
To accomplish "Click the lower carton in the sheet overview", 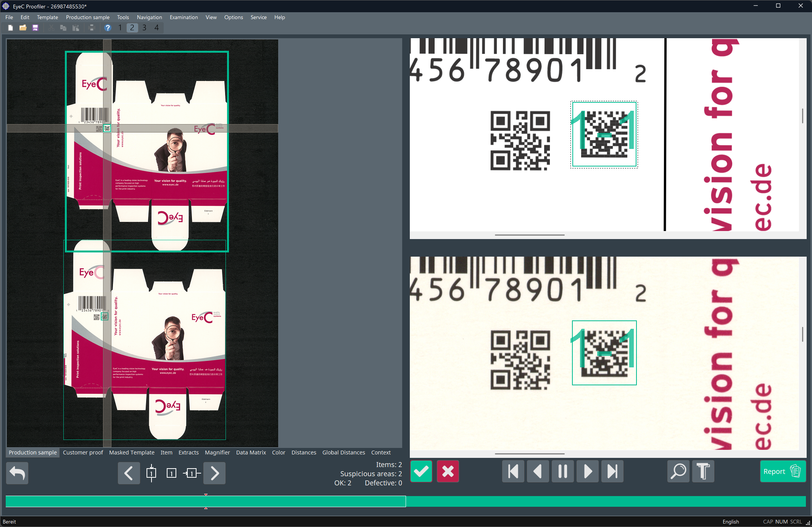I will 145,340.
